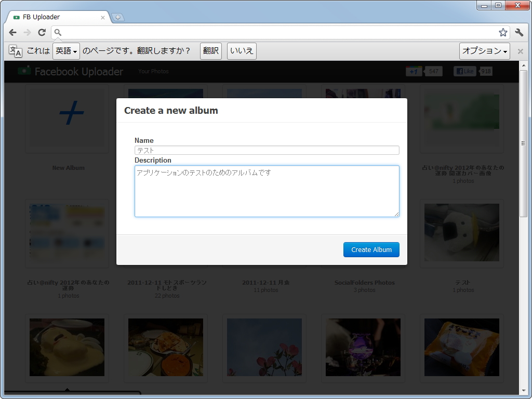Bookmark page with the star icon
Image resolution: width=532 pixels, height=399 pixels.
click(503, 32)
